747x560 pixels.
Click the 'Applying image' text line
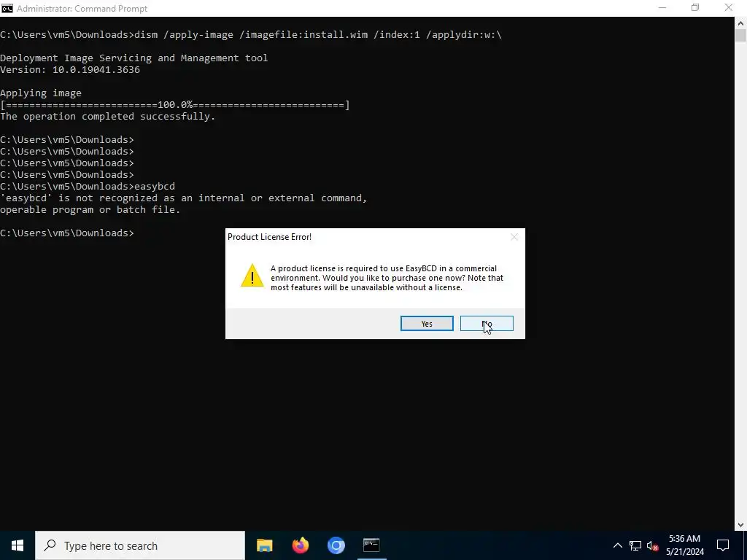(x=41, y=93)
